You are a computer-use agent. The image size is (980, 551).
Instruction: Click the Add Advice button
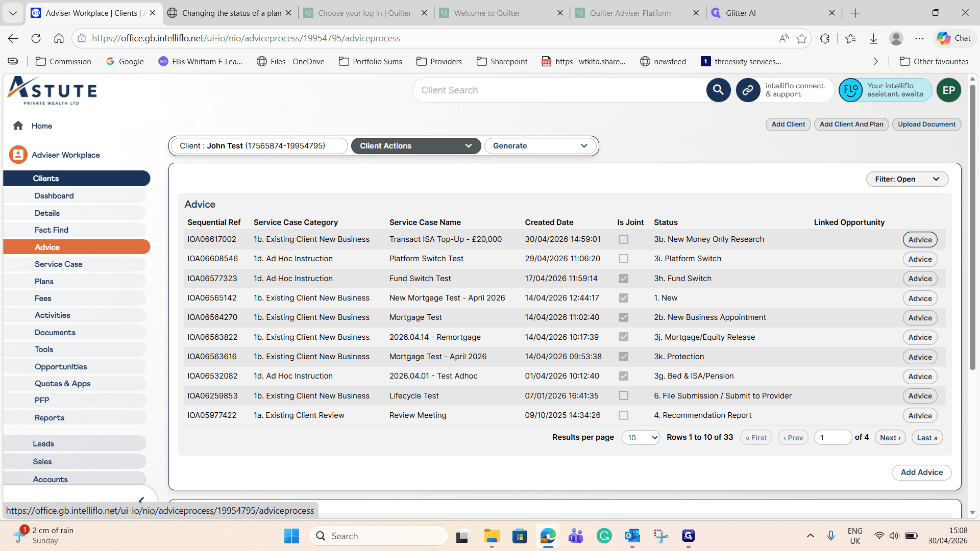click(921, 472)
